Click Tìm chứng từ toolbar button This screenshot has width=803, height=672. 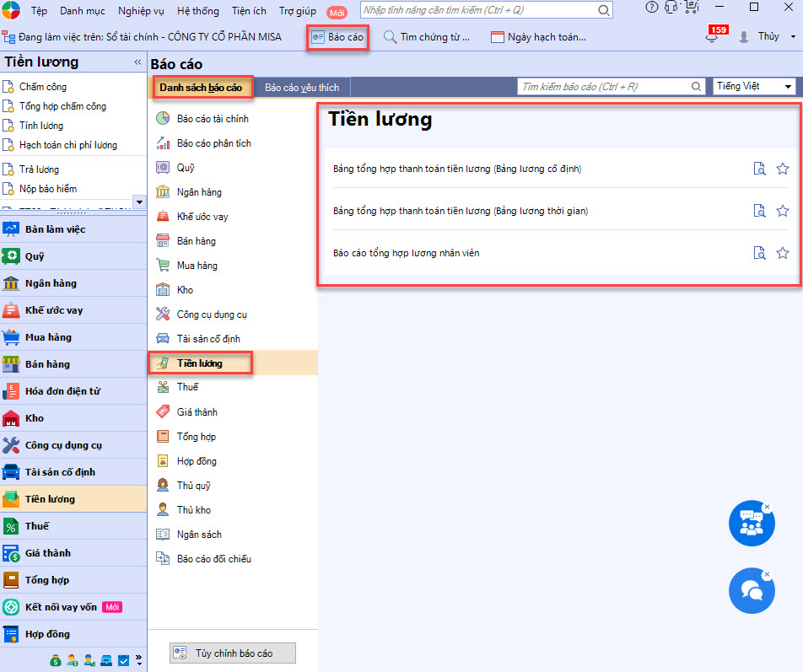point(426,37)
